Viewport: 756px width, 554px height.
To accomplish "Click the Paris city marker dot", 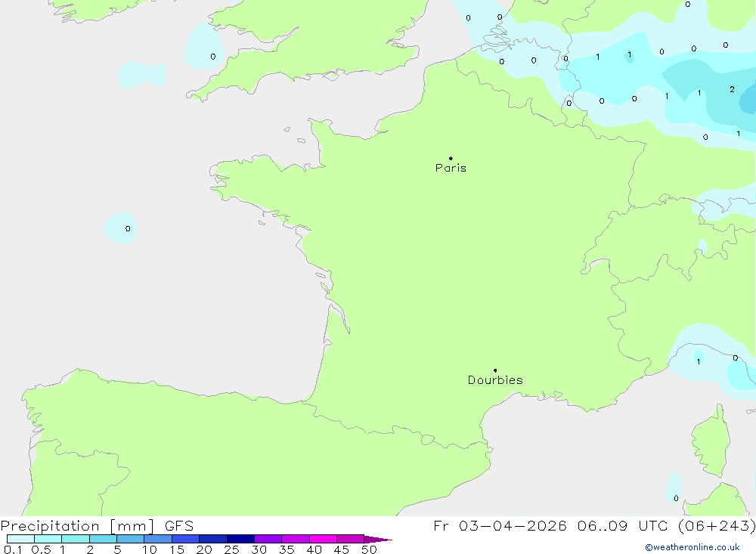I will [x=451, y=158].
